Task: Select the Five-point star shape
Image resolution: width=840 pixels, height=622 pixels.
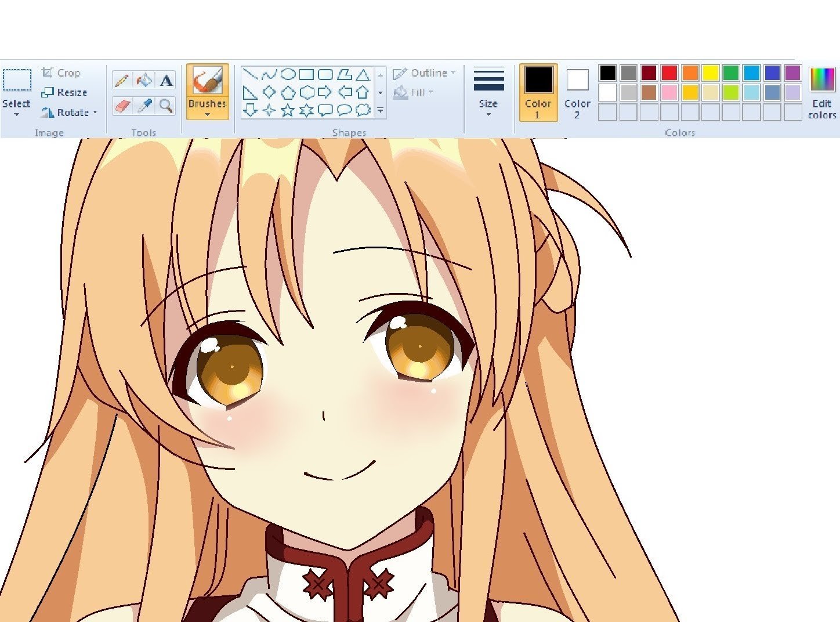Action: (288, 110)
